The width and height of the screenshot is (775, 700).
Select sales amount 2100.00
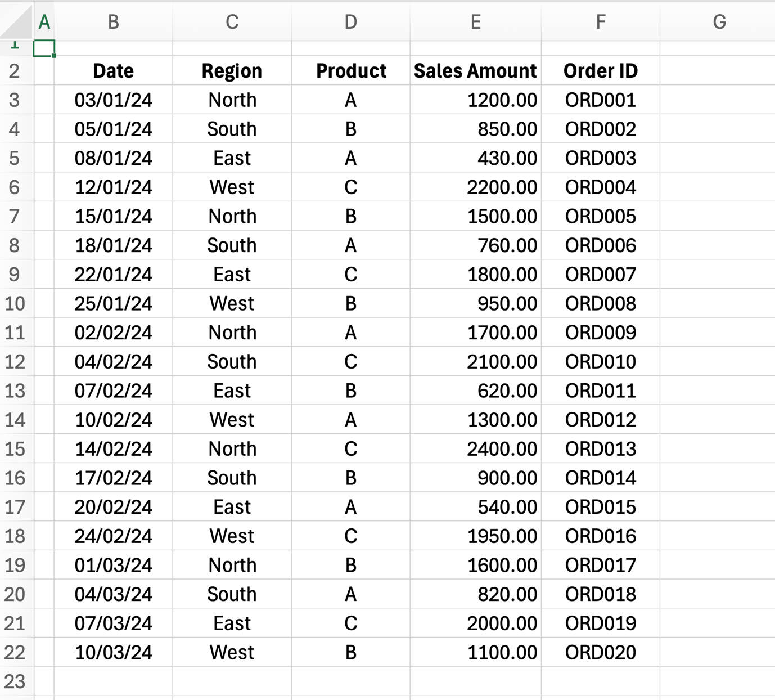[x=475, y=361]
